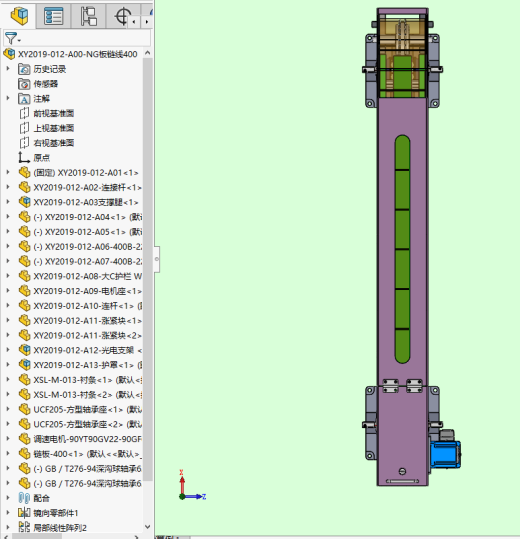520x539 pixels.
Task: Select the 右视基准面 plane icon
Action: (24, 143)
